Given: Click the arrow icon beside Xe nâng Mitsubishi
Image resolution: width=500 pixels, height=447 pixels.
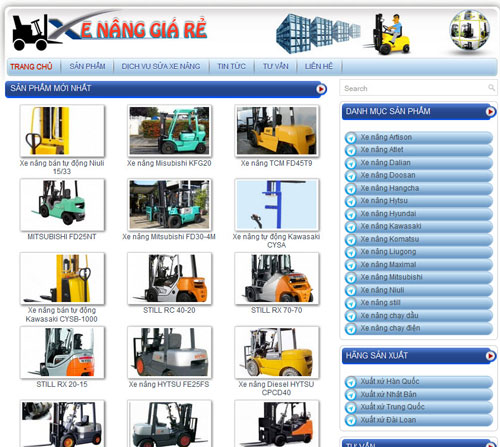Looking at the screenshot, I should point(351,278).
